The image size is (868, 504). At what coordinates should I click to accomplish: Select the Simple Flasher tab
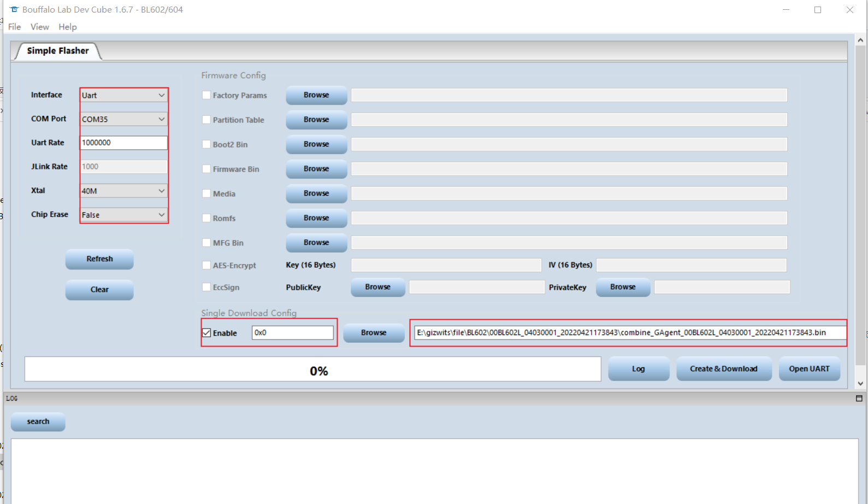coord(57,51)
